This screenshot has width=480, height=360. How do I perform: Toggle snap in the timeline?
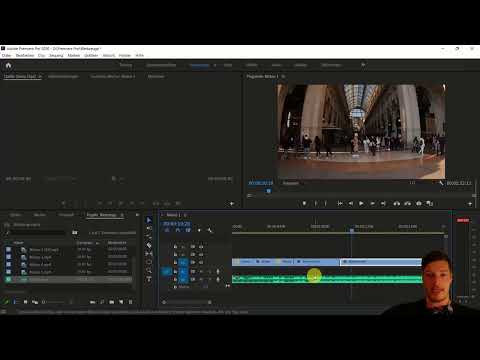click(178, 230)
